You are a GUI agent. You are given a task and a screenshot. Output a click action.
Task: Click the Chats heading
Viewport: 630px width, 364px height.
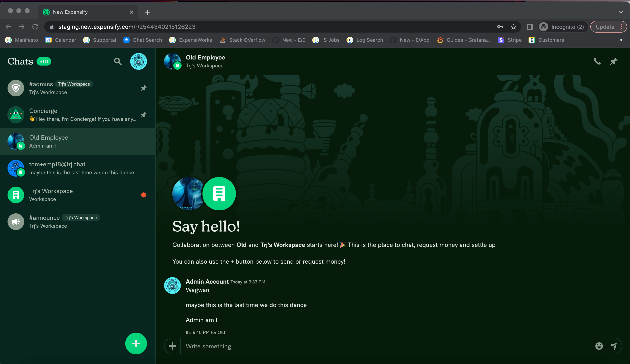20,62
